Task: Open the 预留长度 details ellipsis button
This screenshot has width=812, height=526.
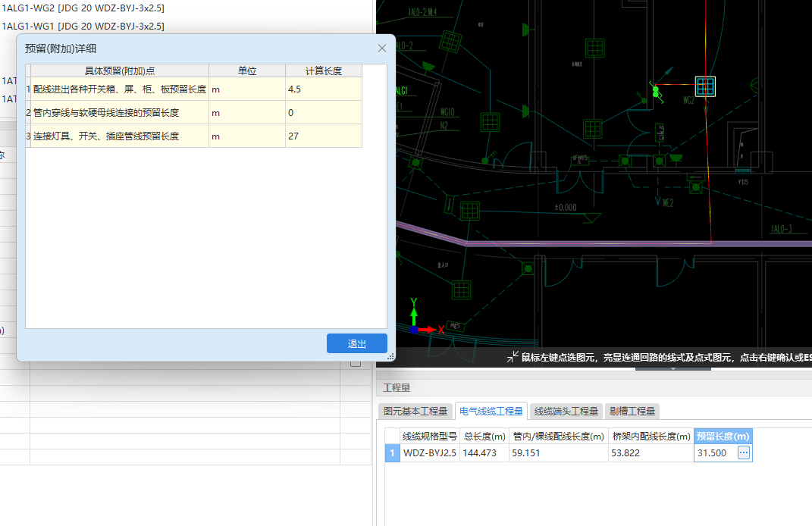Action: pos(744,452)
